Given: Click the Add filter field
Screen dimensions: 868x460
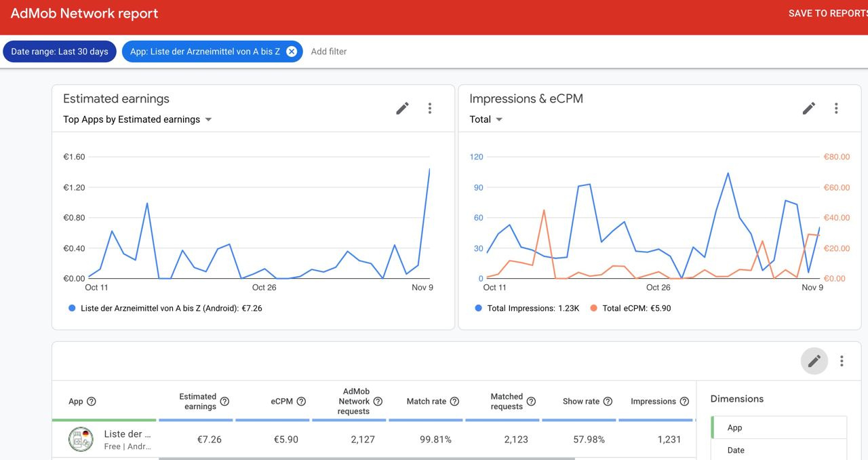Looking at the screenshot, I should pos(329,52).
